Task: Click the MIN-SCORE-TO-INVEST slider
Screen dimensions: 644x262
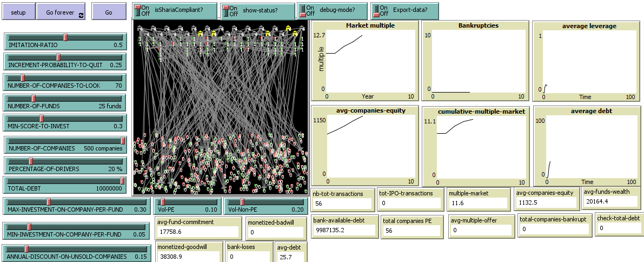Action: coord(64,122)
